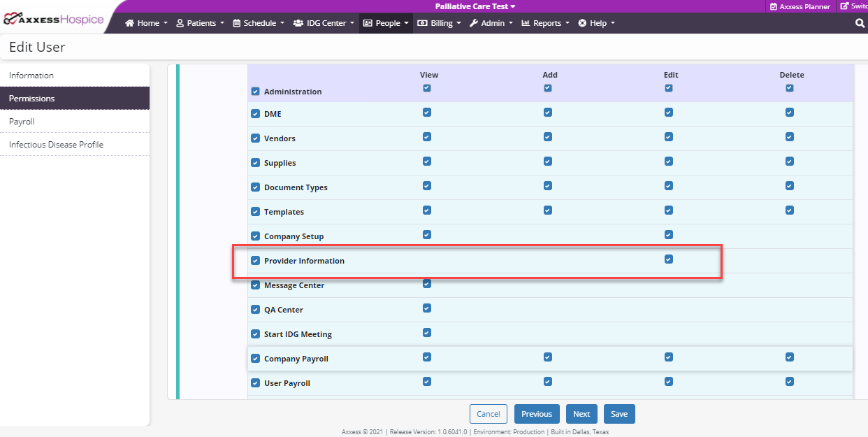Click the Reports chart icon in navbar
This screenshot has width=868, height=437.
point(526,23)
